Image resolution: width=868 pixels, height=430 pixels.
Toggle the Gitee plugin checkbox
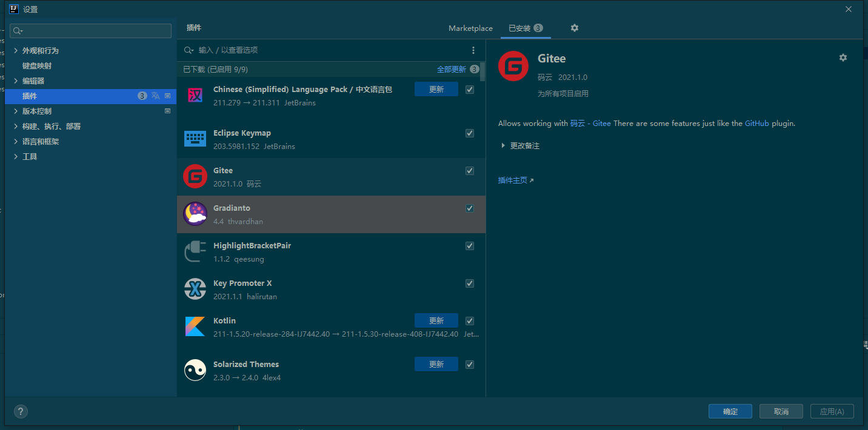tap(470, 171)
